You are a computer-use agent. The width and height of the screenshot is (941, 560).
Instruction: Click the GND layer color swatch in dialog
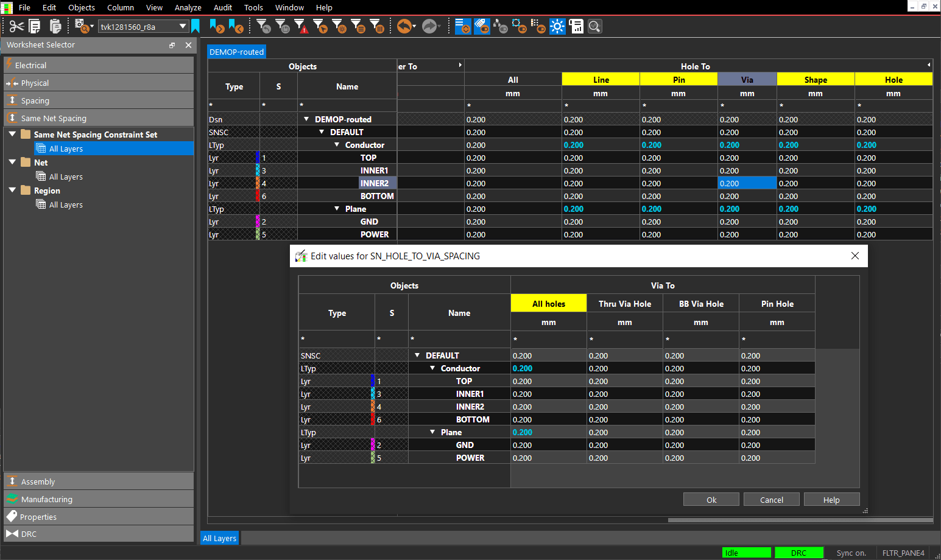point(373,445)
